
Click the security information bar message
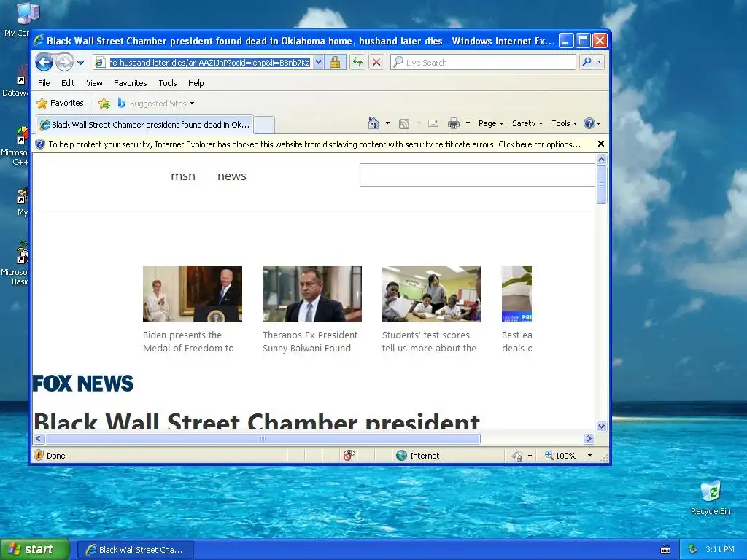[x=314, y=144]
